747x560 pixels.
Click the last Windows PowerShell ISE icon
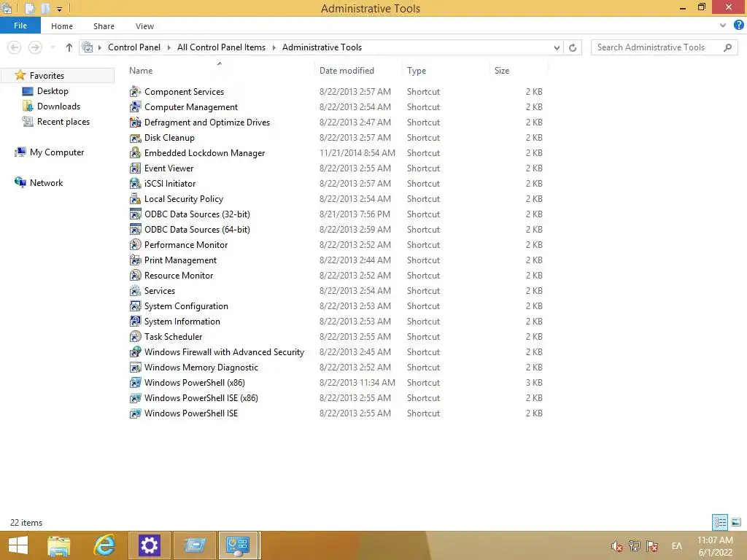[x=135, y=413]
